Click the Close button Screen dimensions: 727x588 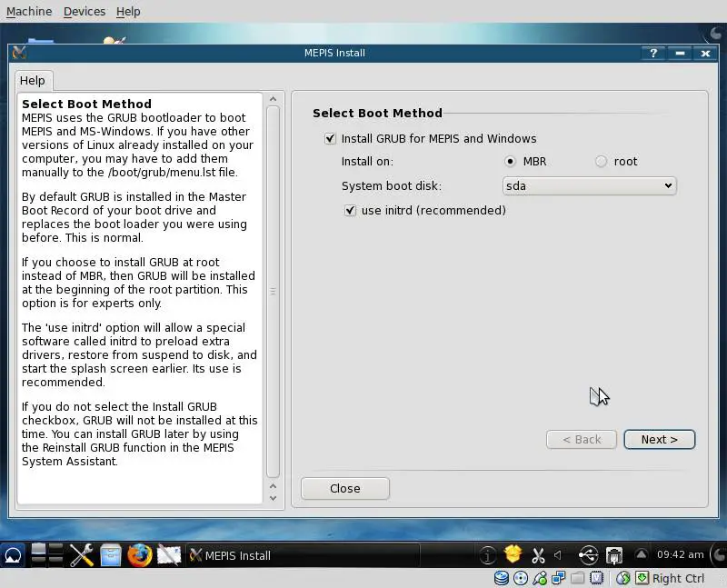click(x=344, y=488)
